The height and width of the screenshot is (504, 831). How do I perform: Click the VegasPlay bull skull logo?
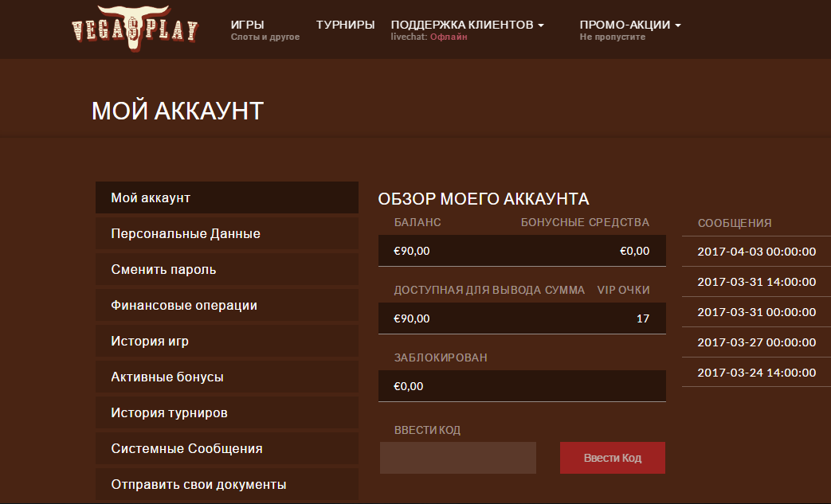[x=135, y=29]
